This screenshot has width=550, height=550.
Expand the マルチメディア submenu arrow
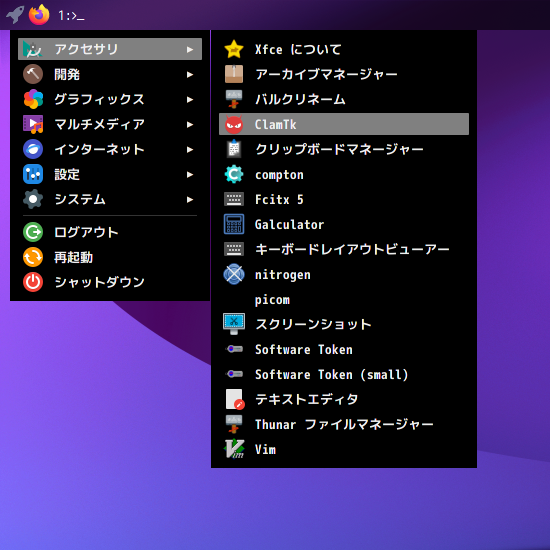coord(190,125)
